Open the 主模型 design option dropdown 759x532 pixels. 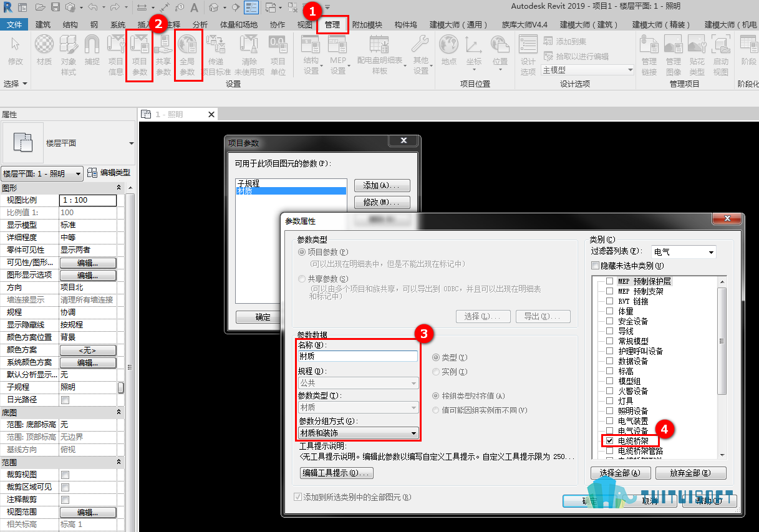click(x=587, y=70)
